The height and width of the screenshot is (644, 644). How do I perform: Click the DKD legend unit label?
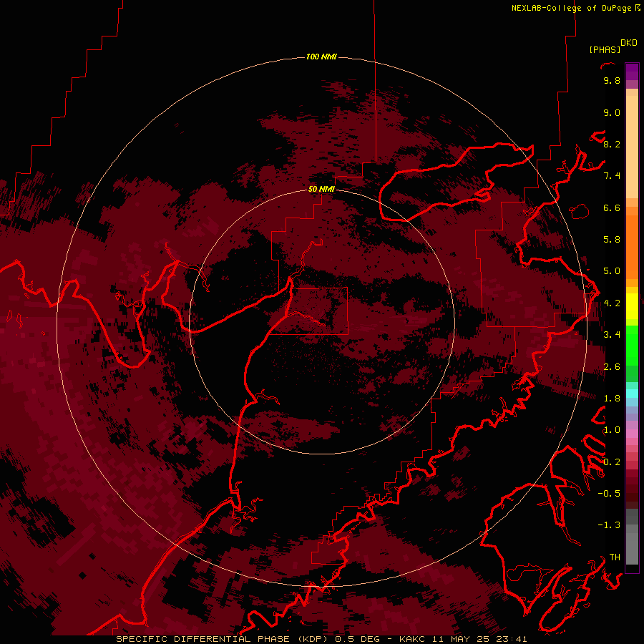coord(629,43)
